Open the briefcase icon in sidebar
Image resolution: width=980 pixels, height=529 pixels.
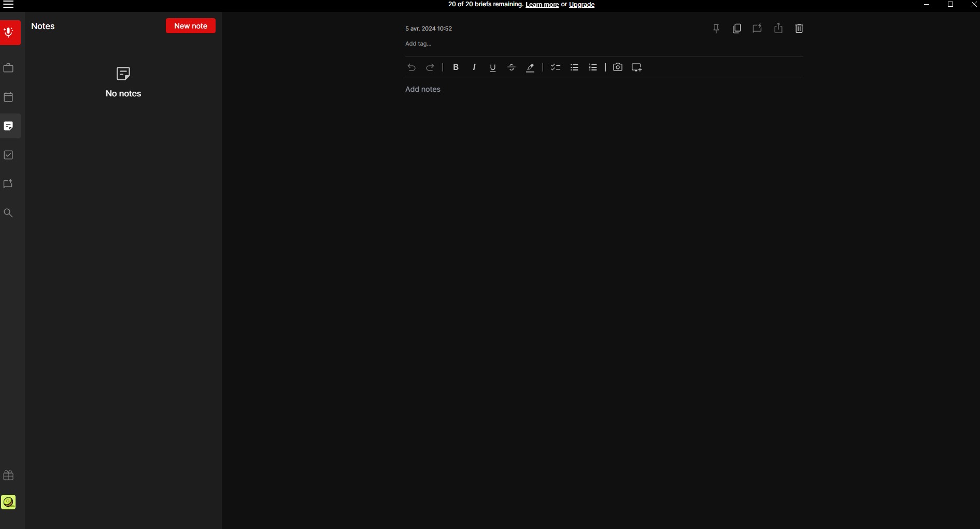pos(8,68)
